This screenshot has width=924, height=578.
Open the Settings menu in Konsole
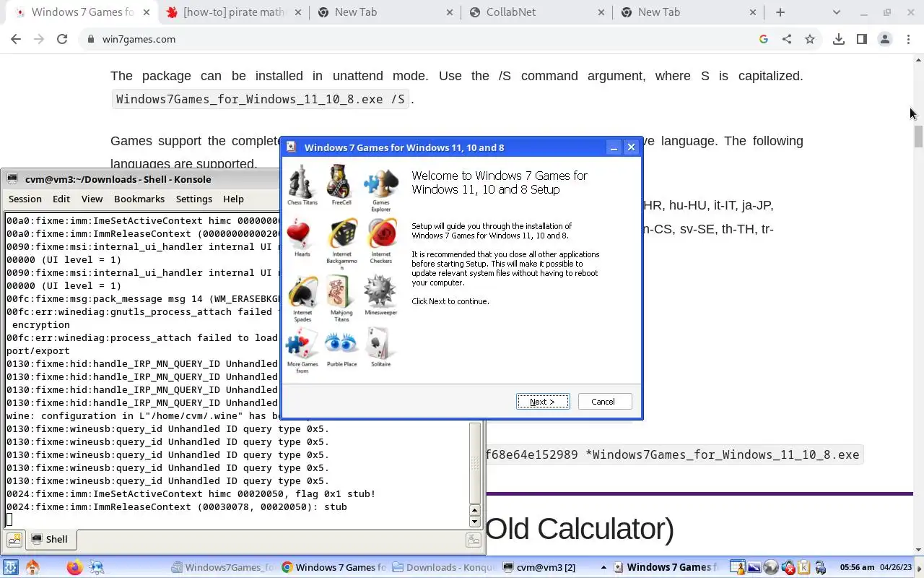[194, 199]
